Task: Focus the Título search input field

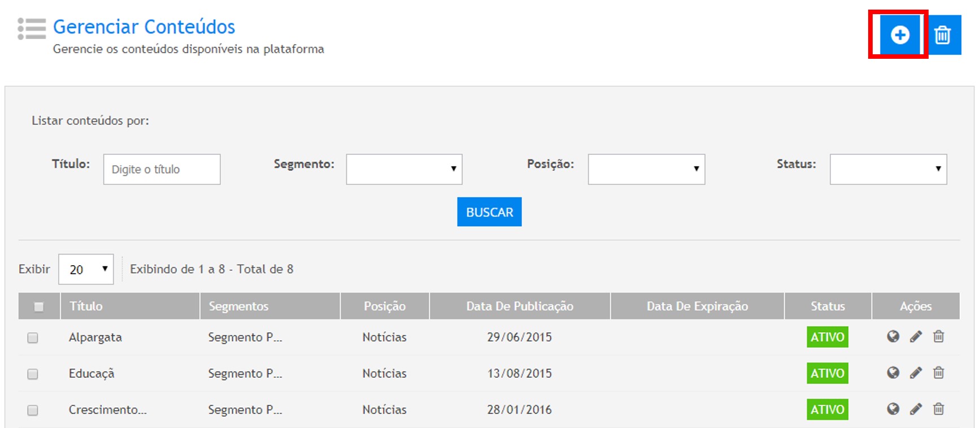Action: pyautogui.click(x=162, y=169)
